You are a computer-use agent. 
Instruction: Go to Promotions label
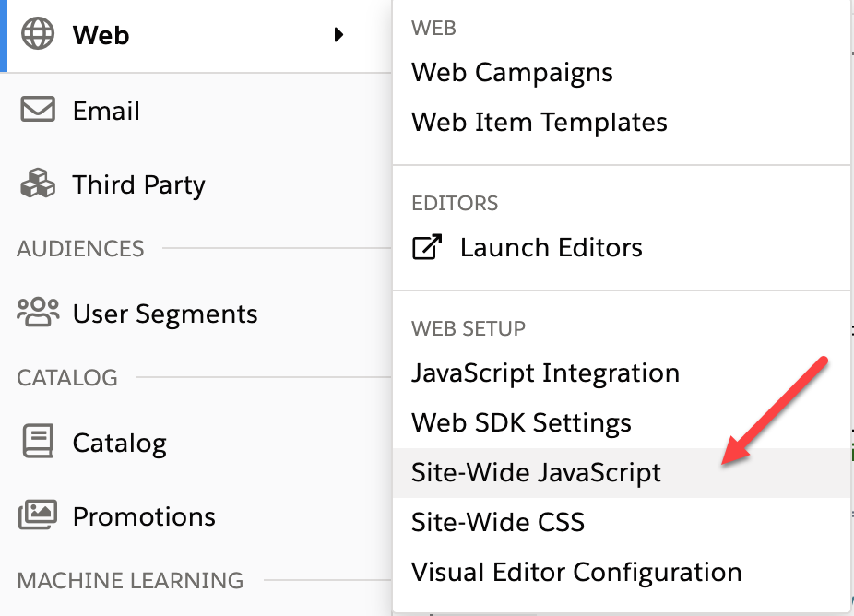[144, 517]
